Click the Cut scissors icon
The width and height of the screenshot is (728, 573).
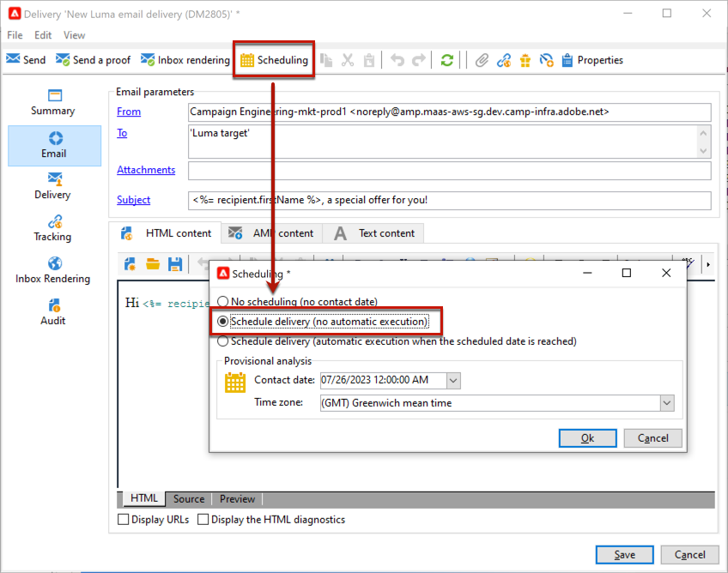coord(348,60)
